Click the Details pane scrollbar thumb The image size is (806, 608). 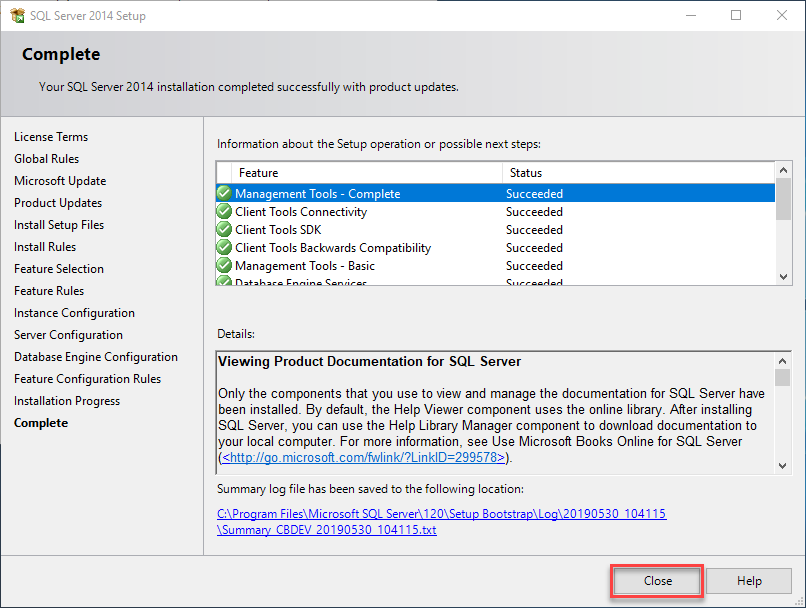point(782,377)
